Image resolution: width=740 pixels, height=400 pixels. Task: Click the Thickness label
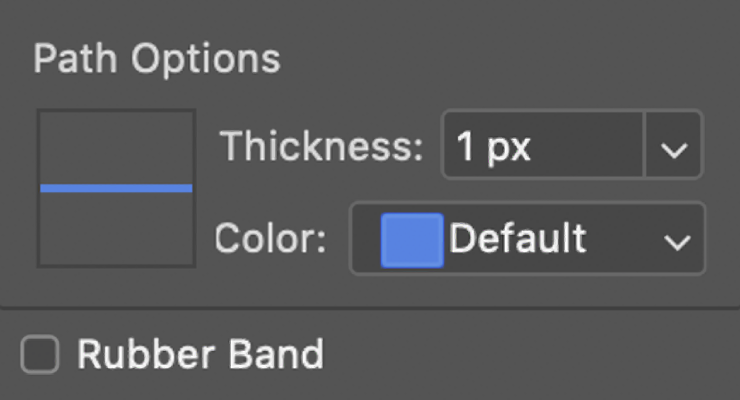(x=322, y=147)
